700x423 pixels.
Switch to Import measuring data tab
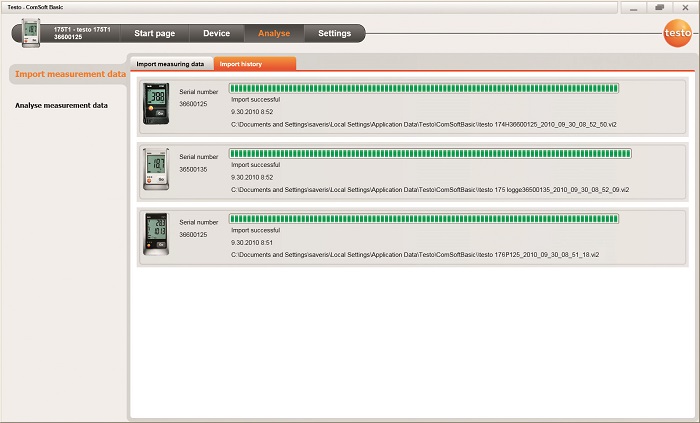170,64
